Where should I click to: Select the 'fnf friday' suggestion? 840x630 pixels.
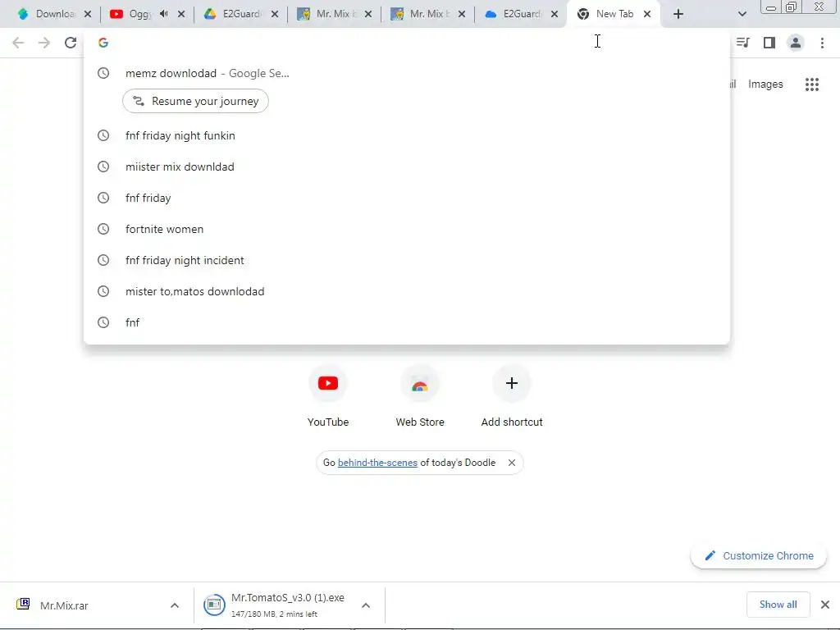coord(407,198)
